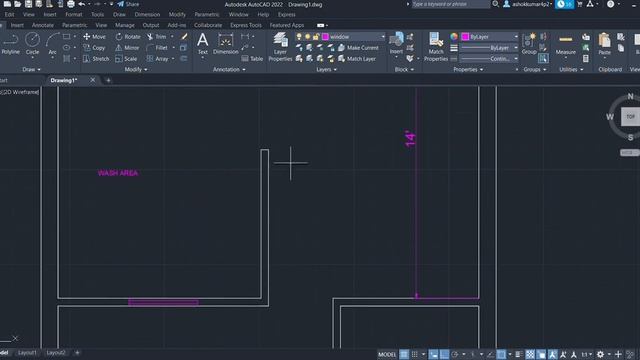This screenshot has width=640, height=360.
Task: Activate the Move command
Action: (95, 37)
